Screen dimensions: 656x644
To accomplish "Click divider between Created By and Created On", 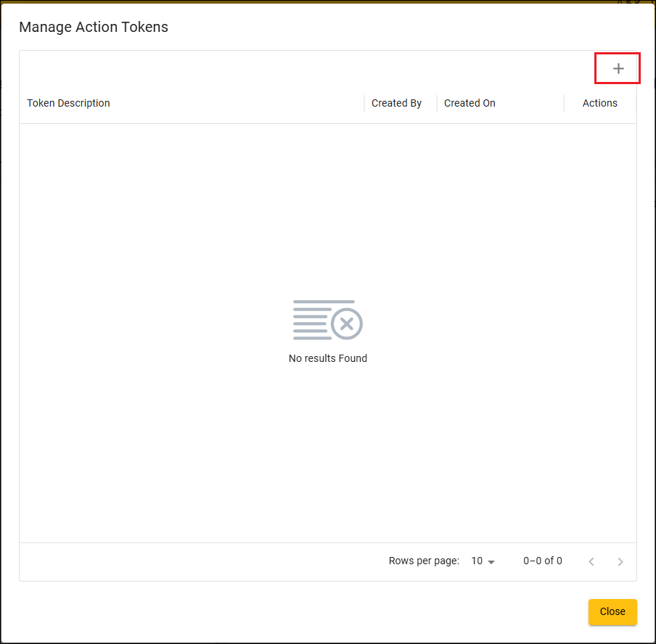I will point(437,104).
